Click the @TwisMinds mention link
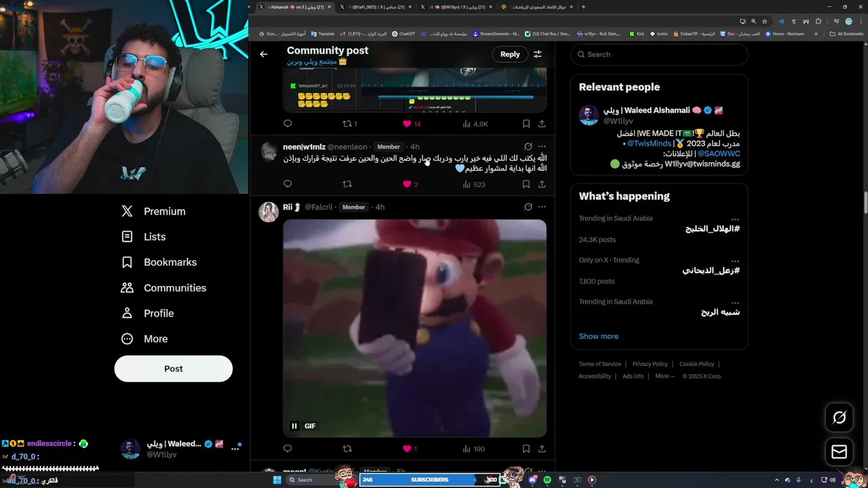Image resolution: width=868 pixels, height=488 pixels. click(649, 144)
